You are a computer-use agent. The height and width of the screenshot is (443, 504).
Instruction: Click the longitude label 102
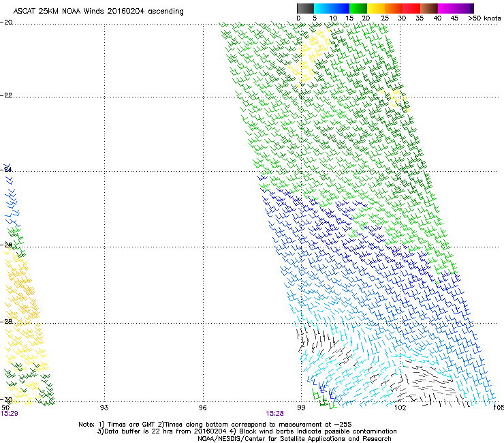(400, 408)
